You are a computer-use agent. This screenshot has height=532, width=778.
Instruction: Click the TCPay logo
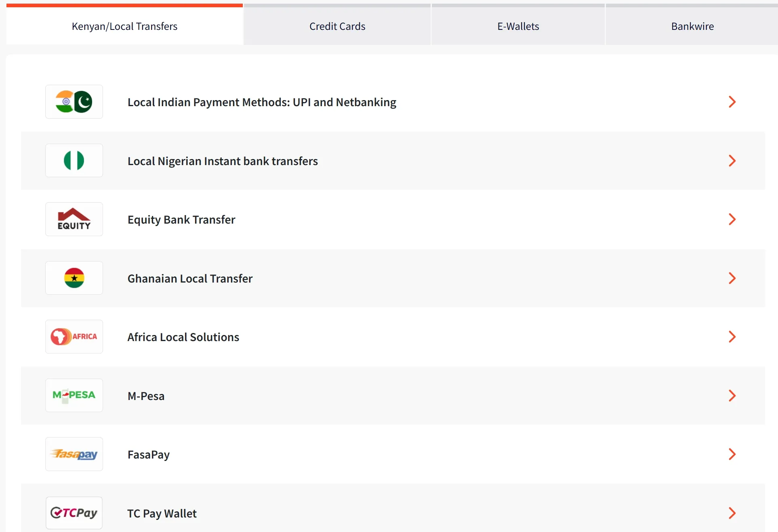(x=74, y=513)
